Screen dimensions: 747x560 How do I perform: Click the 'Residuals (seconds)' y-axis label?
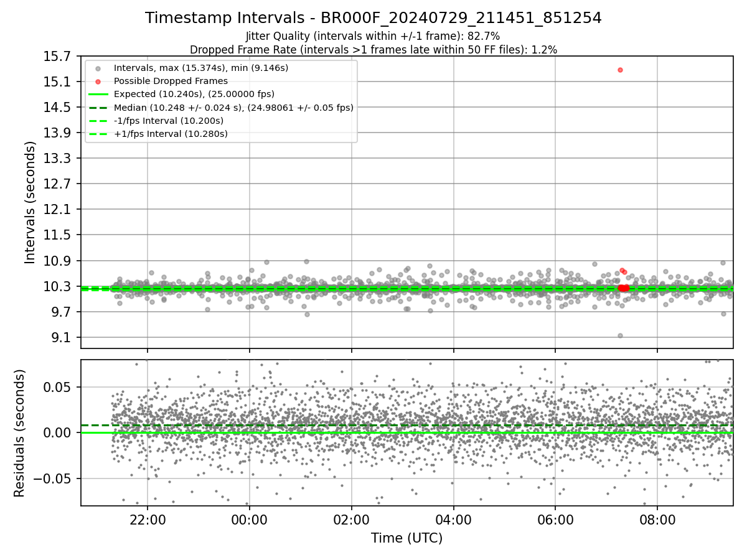point(19,433)
